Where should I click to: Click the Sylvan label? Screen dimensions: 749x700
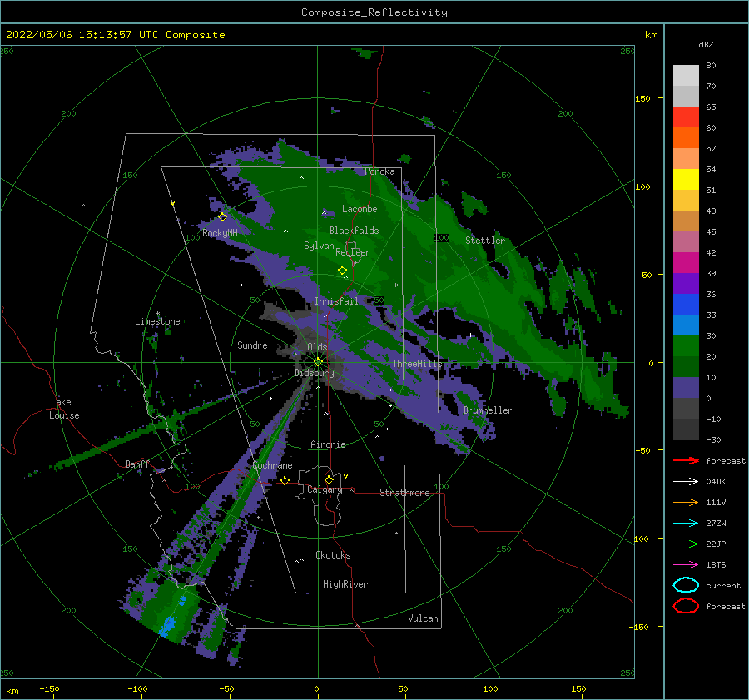[319, 246]
